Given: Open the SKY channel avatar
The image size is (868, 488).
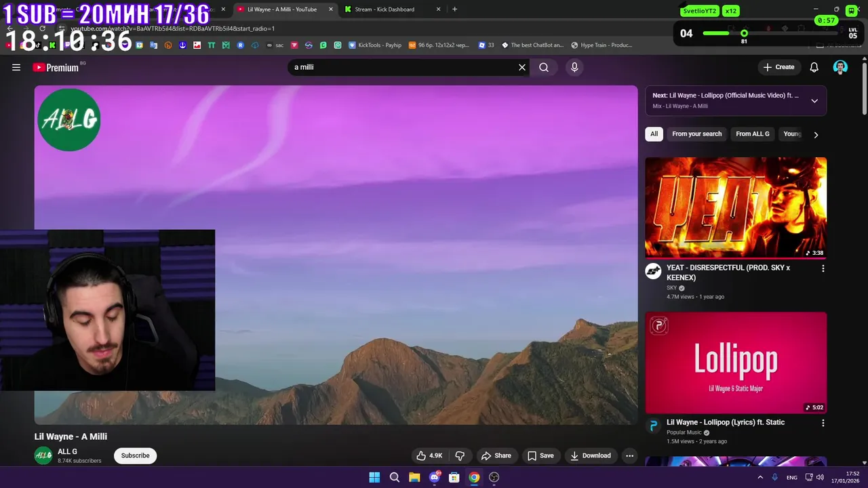Looking at the screenshot, I should click(x=653, y=271).
